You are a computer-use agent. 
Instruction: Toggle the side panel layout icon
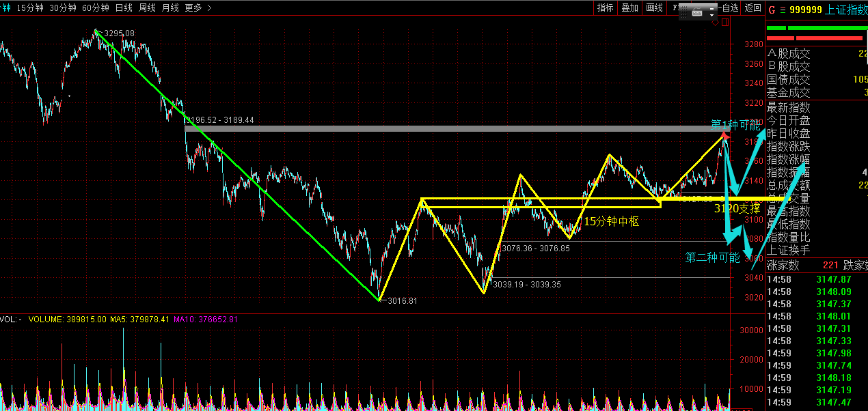pos(725,22)
